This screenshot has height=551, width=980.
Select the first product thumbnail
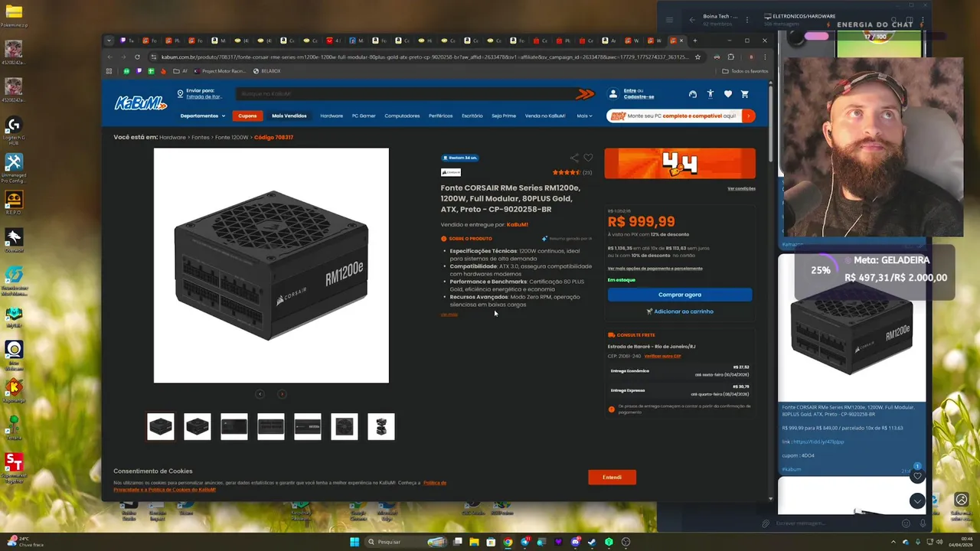tap(161, 426)
